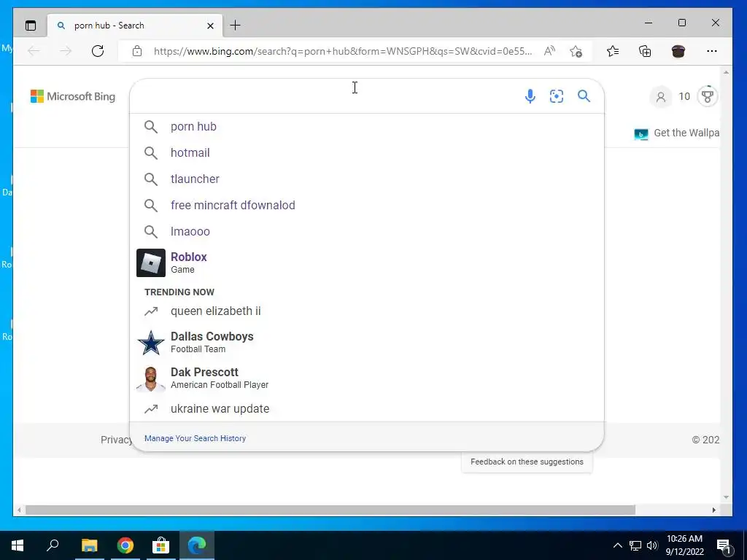Show hidden tray icons chevron
This screenshot has height=560, width=747.
point(617,545)
